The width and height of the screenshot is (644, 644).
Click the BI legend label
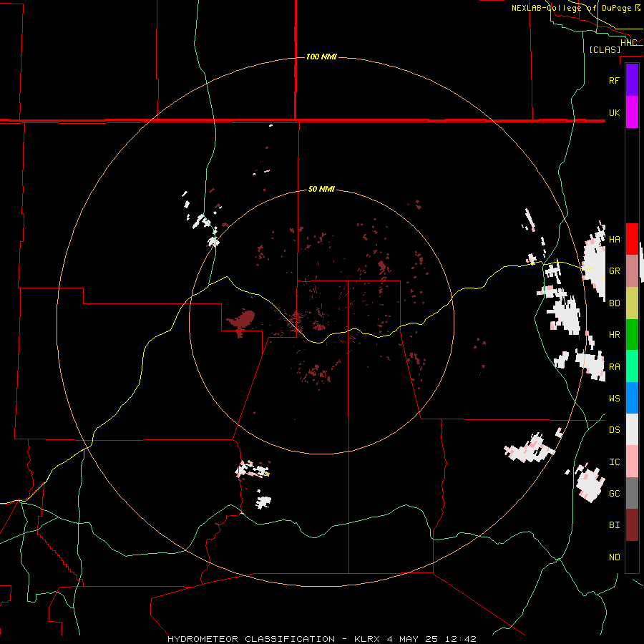[614, 525]
